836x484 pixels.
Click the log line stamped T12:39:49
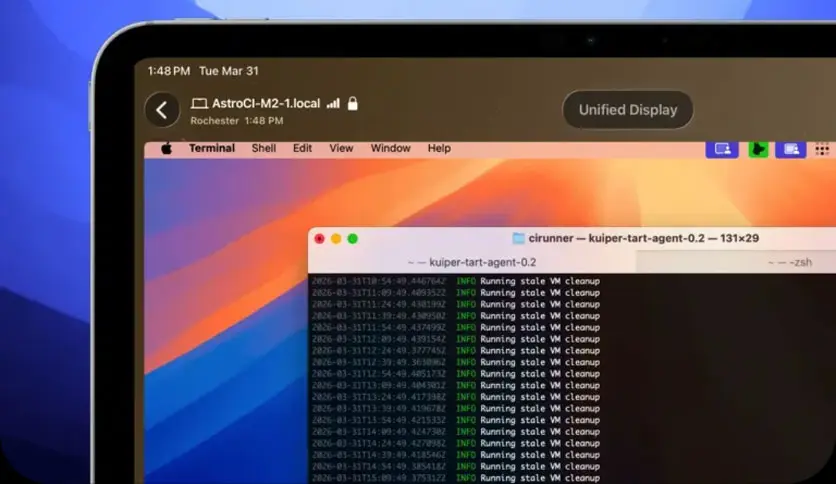(456, 362)
